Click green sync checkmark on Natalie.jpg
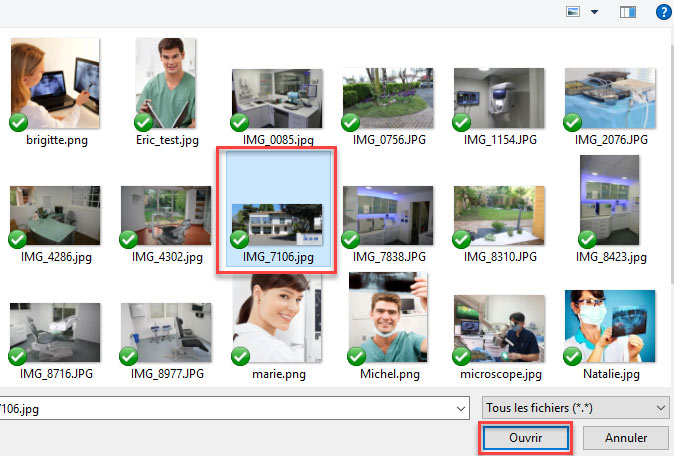This screenshot has width=674, height=456. coord(574,356)
